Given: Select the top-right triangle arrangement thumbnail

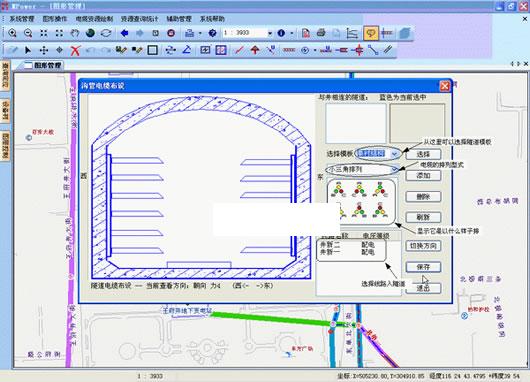Looking at the screenshot, I should pyautogui.click(x=380, y=190).
